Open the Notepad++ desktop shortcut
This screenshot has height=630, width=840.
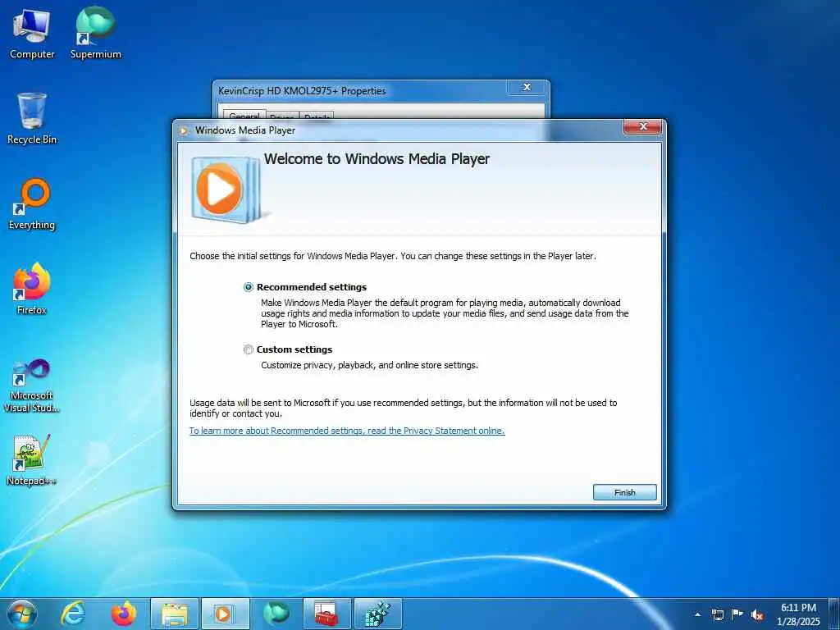tap(32, 460)
